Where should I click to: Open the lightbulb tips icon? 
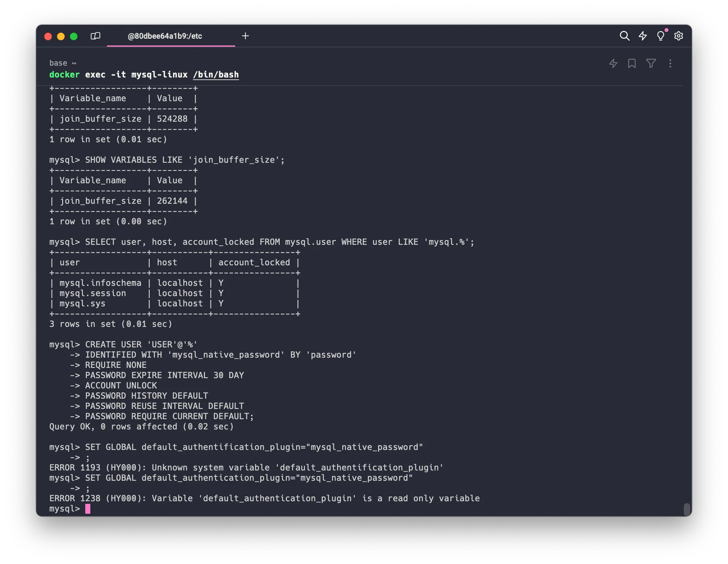(x=660, y=36)
